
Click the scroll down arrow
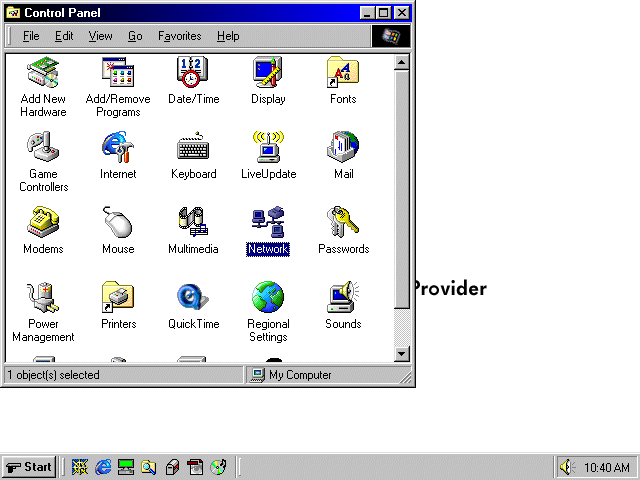[401, 354]
